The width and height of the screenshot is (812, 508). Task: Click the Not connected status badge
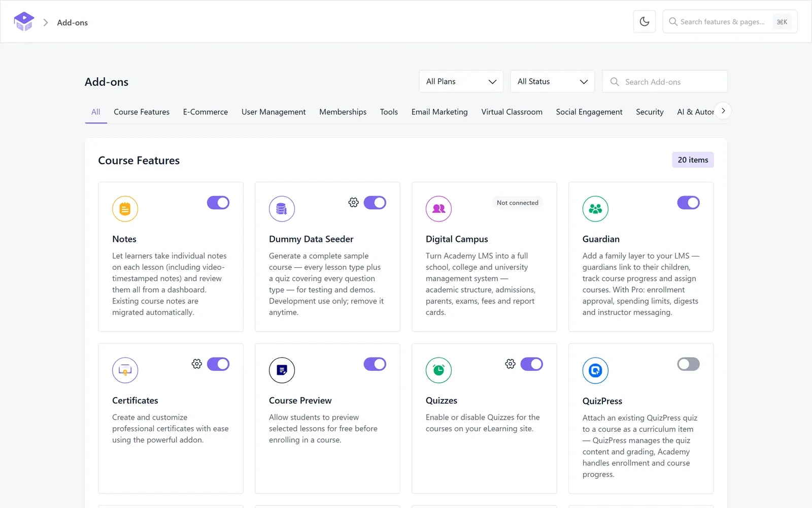[518, 203]
